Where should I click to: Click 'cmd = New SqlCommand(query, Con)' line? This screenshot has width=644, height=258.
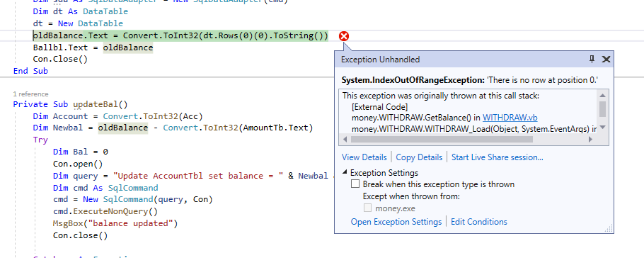133,200
